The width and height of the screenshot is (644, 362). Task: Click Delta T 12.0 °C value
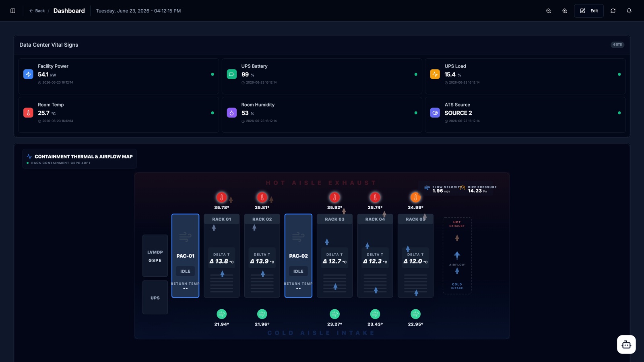click(415, 261)
